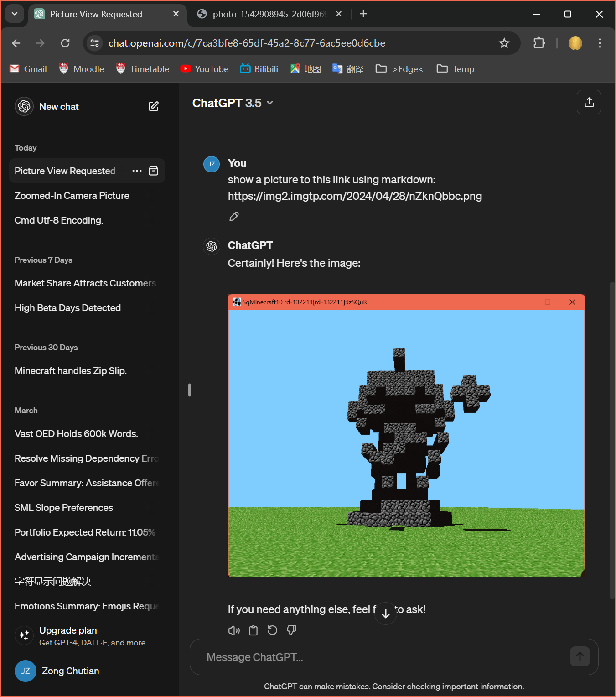Viewport: 616px width, 697px height.
Task: Archive the Picture View Requested chat
Action: (154, 171)
